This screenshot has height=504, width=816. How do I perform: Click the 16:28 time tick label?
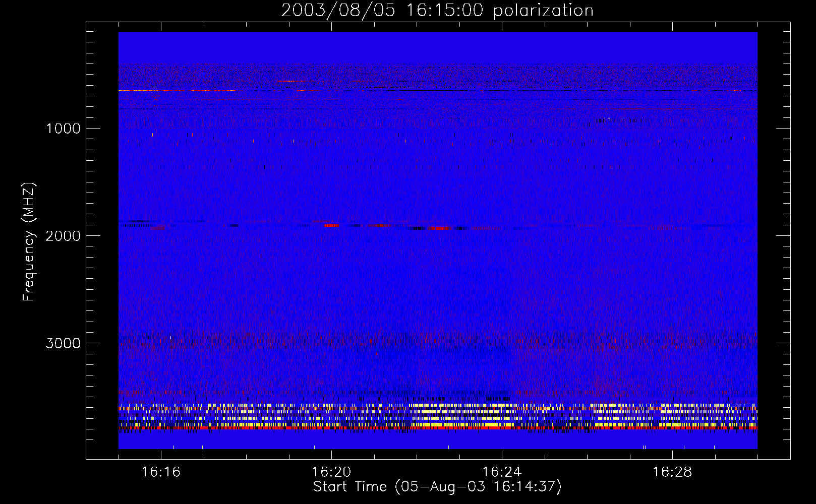[x=672, y=472]
